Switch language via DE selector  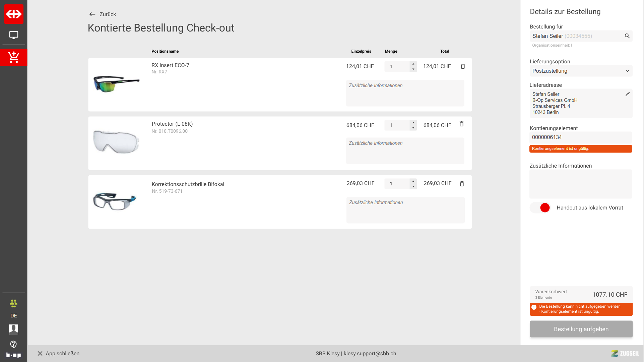pos(13,316)
